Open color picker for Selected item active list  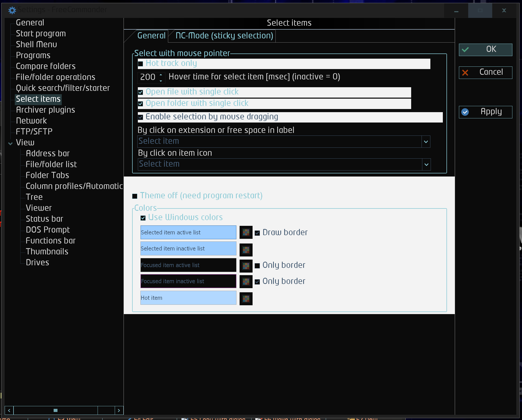[x=246, y=232]
